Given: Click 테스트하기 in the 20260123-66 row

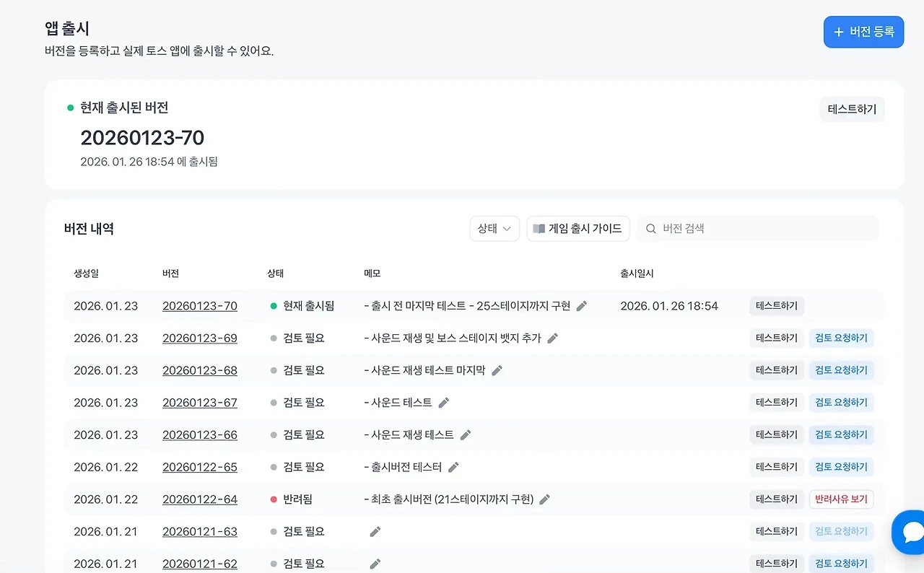Looking at the screenshot, I should point(777,435).
